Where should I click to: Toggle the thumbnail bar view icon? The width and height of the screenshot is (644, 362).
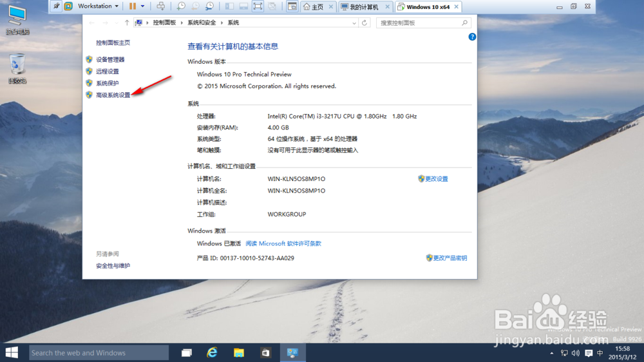click(x=243, y=6)
